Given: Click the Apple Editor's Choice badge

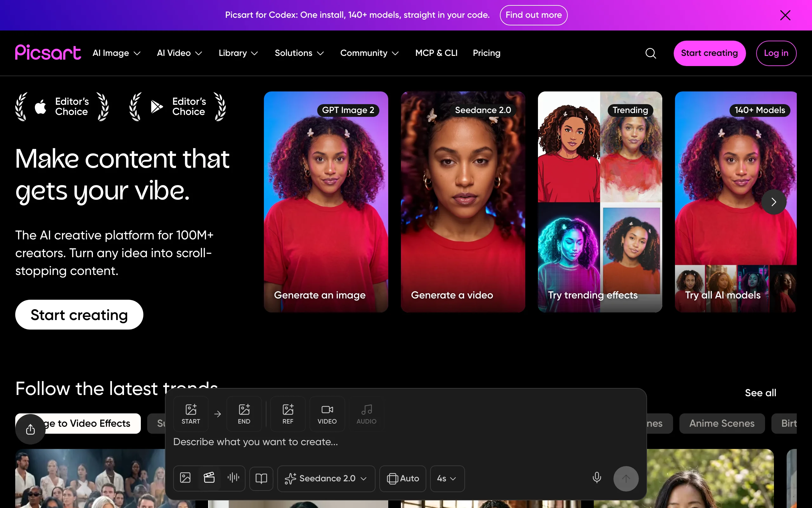Looking at the screenshot, I should click(x=62, y=106).
